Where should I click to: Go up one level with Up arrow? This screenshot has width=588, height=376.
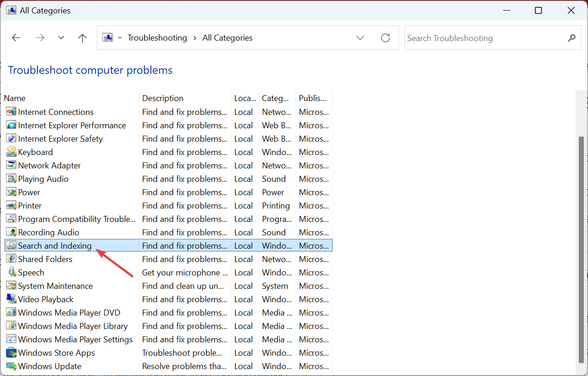(x=83, y=38)
